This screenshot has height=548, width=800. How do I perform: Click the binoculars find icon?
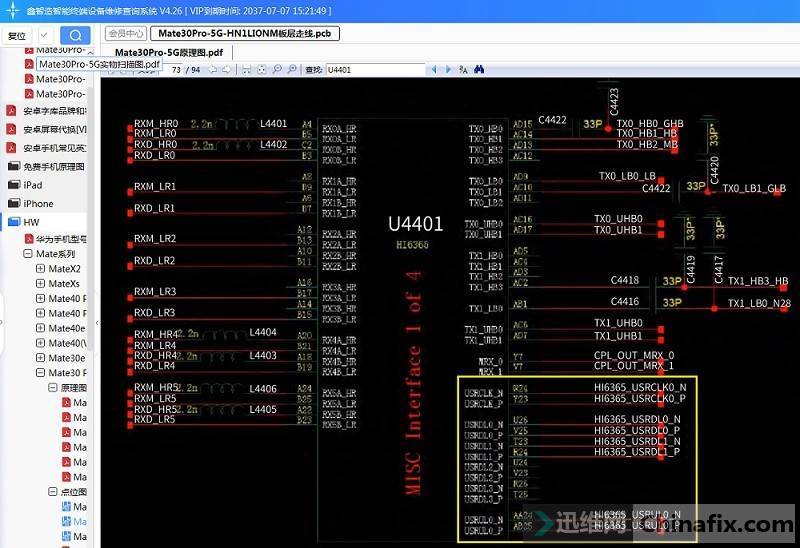point(479,69)
